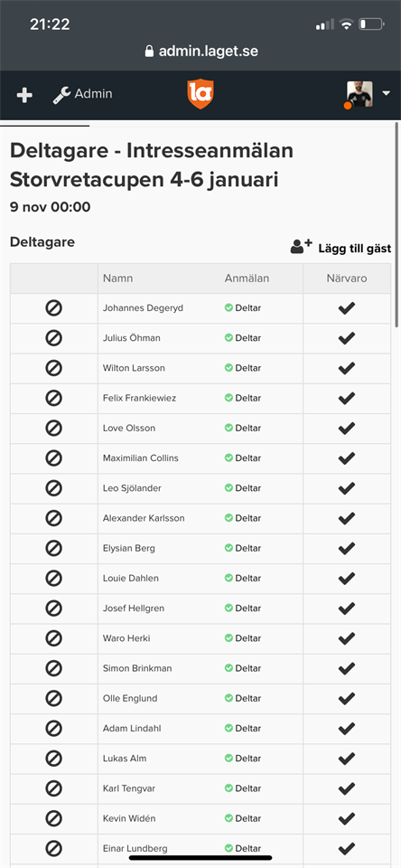Screen dimensions: 401x868
Task: Open the Admin wrench menu
Action: click(82, 95)
